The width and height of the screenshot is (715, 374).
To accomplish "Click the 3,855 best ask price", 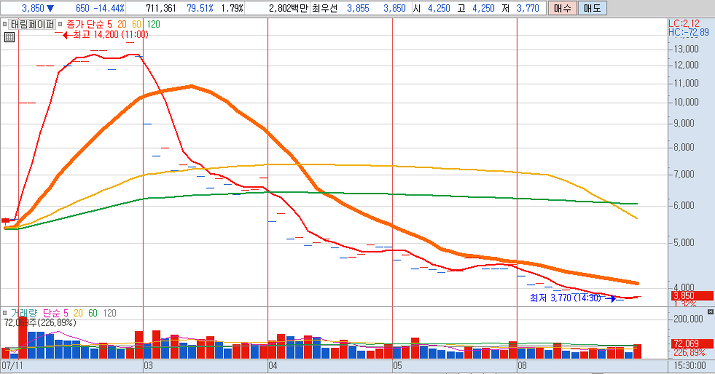I will coord(358,8).
